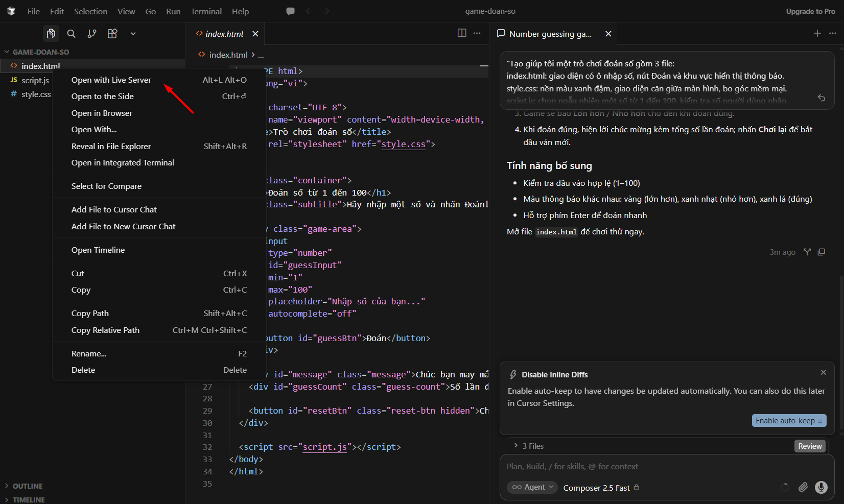Viewport: 844px width, 504px height.
Task: Click the restore checkpoint arrow icon
Action: [x=822, y=98]
